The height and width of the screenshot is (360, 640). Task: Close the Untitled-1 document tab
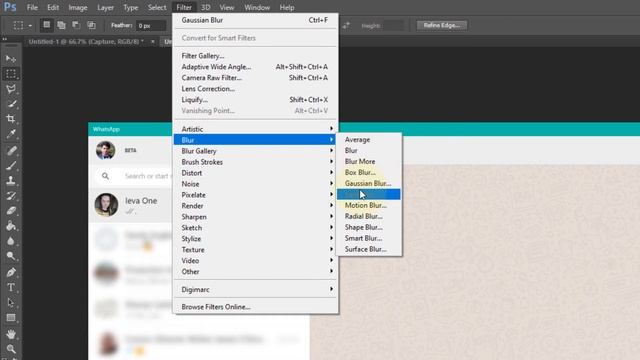[153, 42]
